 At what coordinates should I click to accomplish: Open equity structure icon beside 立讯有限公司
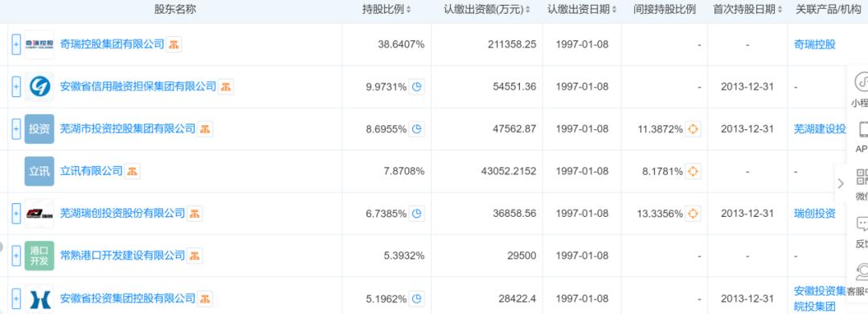(x=133, y=171)
